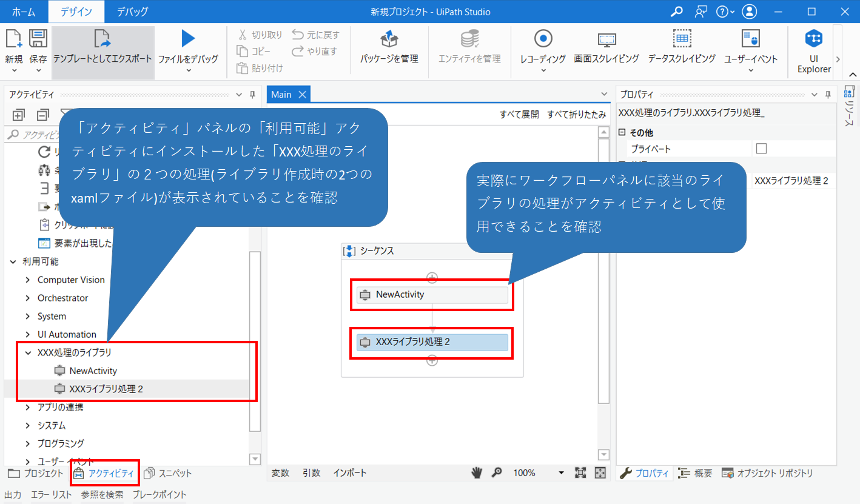Open the 引数 (Arguments) pane
The width and height of the screenshot is (860, 504).
coord(311,473)
